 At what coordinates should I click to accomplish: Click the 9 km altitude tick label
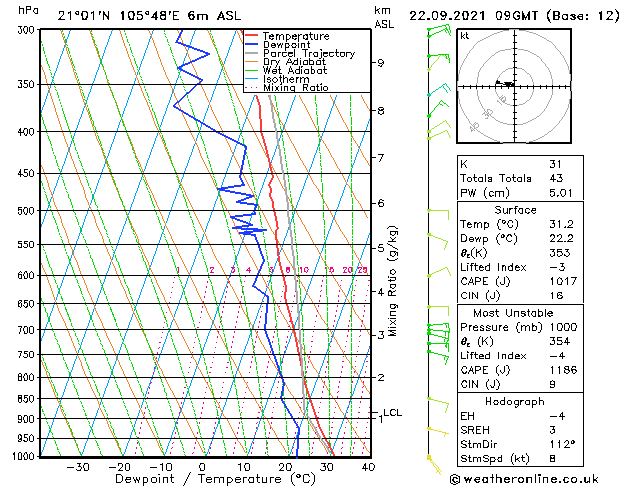tap(381, 63)
